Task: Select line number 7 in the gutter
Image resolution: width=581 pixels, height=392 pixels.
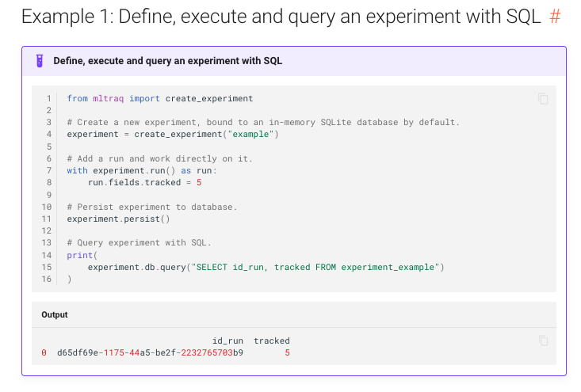Action: tap(48, 171)
